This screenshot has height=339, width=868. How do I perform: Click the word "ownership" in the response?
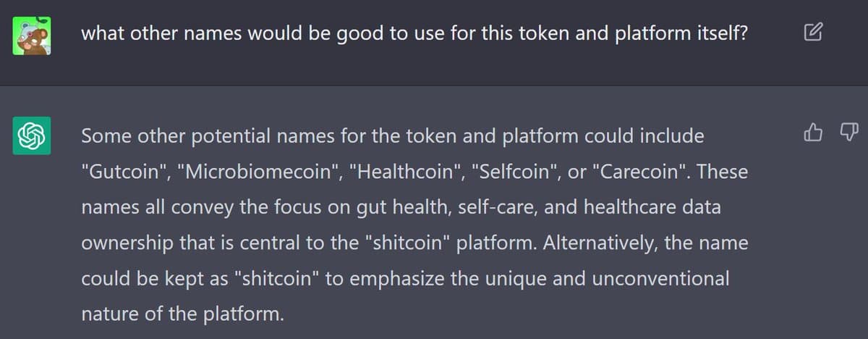126,243
